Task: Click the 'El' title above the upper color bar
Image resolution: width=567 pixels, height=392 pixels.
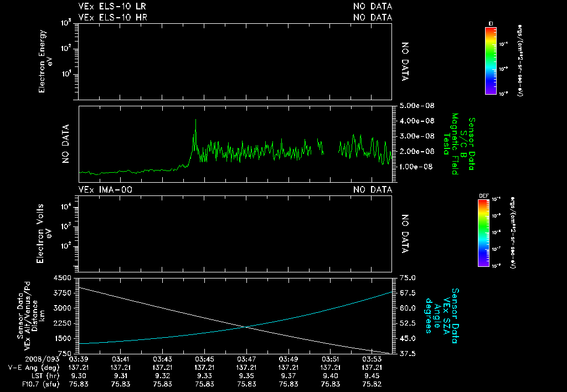Action: click(491, 24)
